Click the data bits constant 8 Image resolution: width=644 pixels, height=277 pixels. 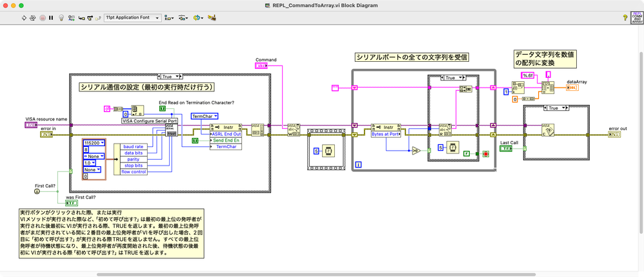pos(86,149)
